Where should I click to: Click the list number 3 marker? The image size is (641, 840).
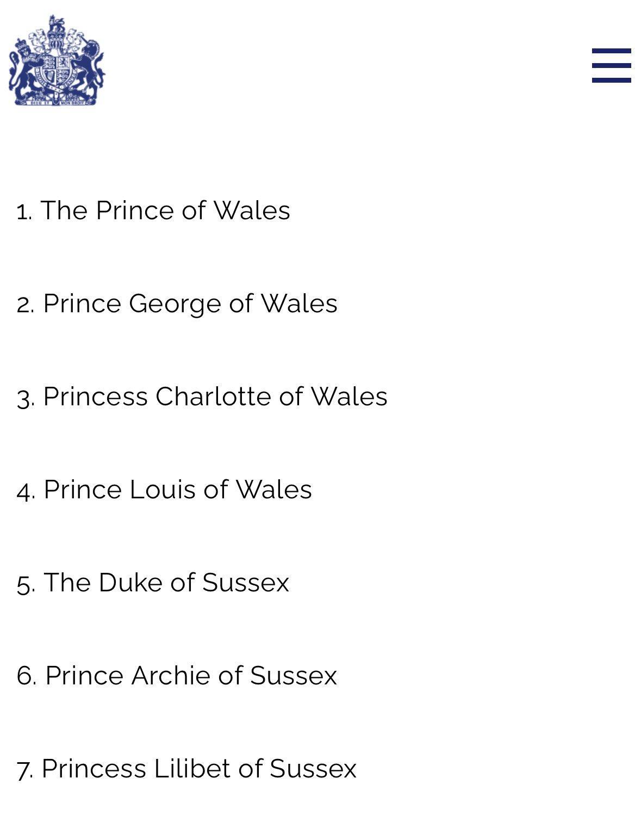25,398
